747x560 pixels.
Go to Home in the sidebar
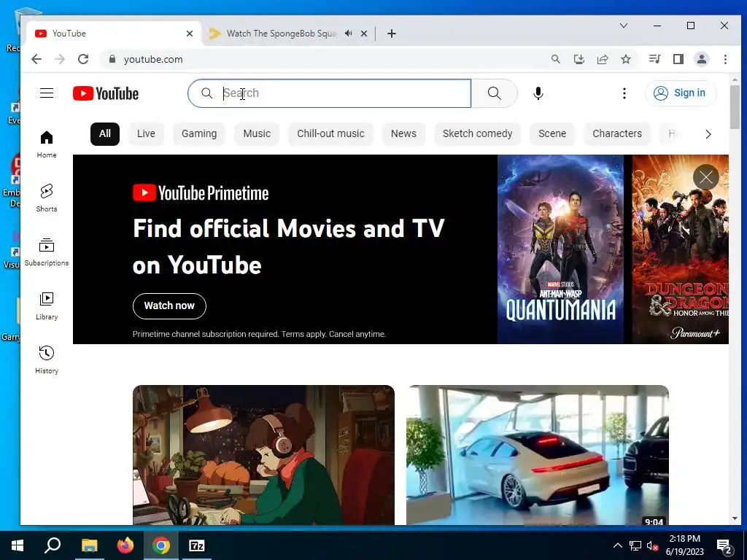pyautogui.click(x=46, y=144)
